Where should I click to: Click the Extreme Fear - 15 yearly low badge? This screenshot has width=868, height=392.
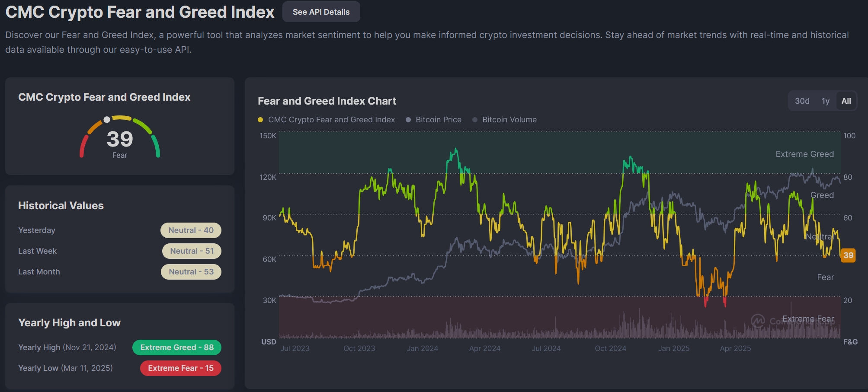tap(181, 368)
